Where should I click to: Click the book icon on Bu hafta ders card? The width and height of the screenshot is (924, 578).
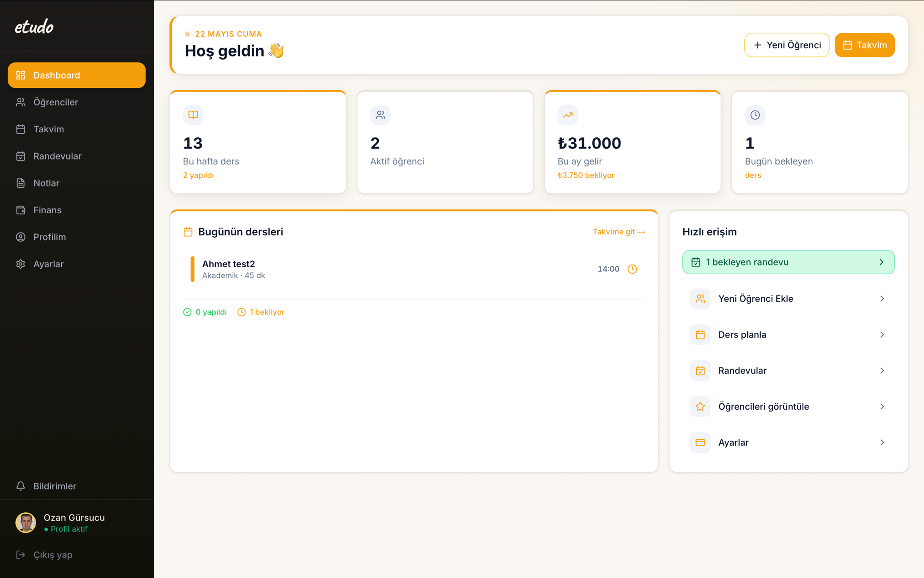click(193, 115)
